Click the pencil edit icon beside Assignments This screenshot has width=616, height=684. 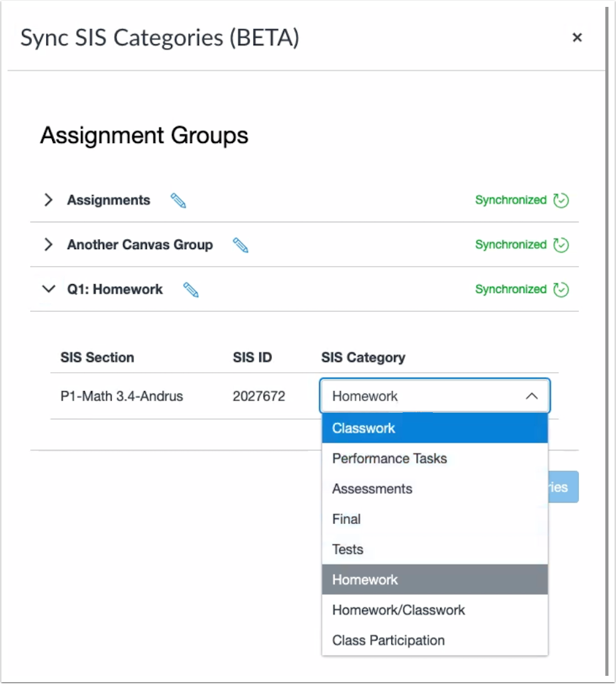click(178, 200)
